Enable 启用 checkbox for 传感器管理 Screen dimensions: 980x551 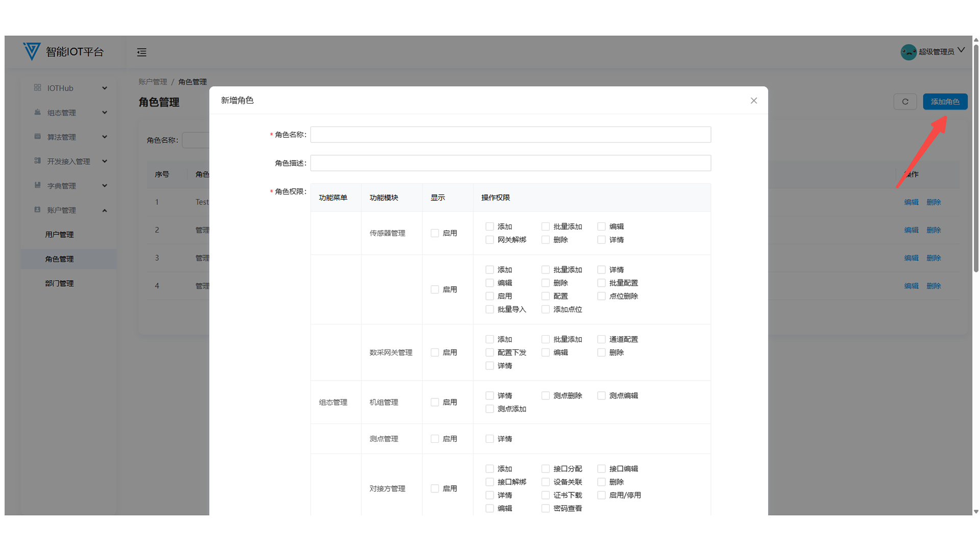tap(435, 233)
